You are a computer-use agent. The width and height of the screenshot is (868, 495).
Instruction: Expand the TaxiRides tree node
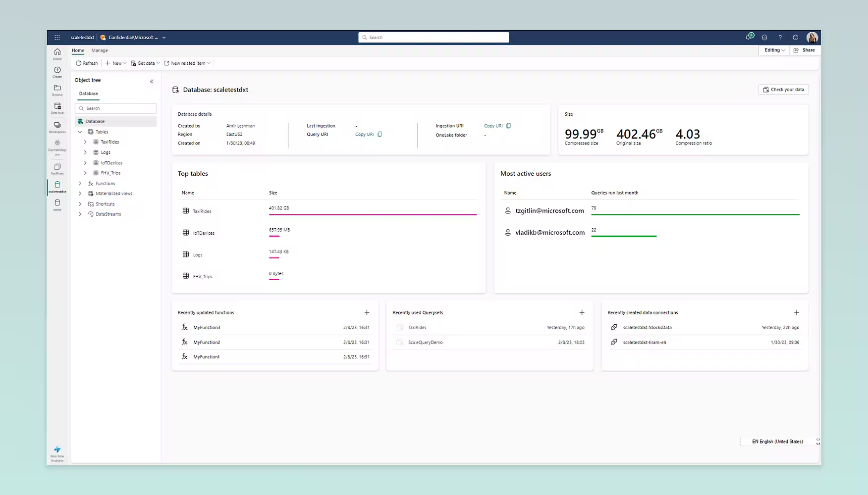[85, 142]
